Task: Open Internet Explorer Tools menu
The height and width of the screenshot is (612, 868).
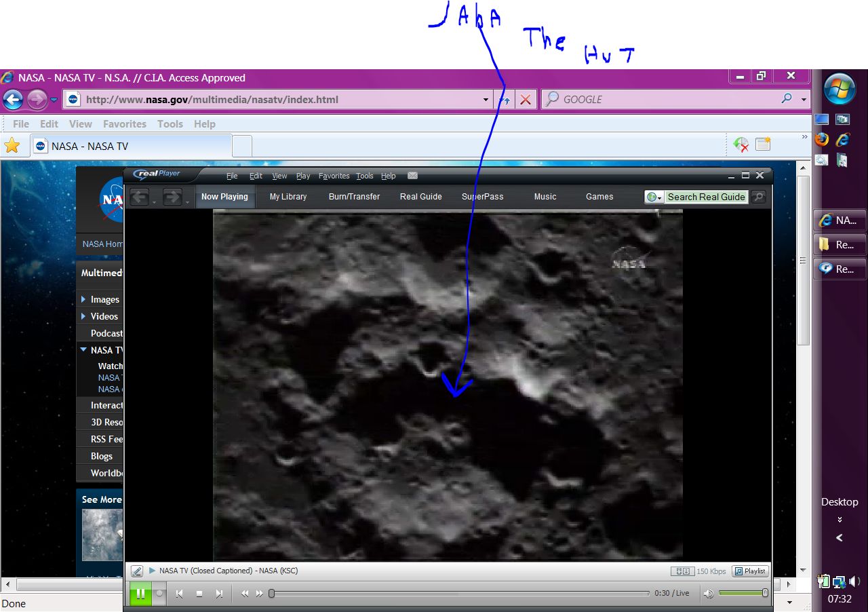Action: pos(170,124)
